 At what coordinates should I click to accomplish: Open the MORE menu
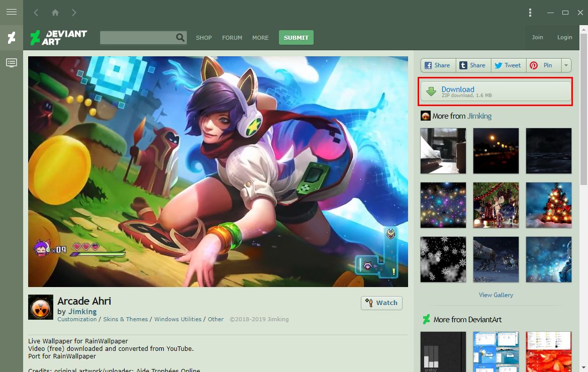coord(260,38)
